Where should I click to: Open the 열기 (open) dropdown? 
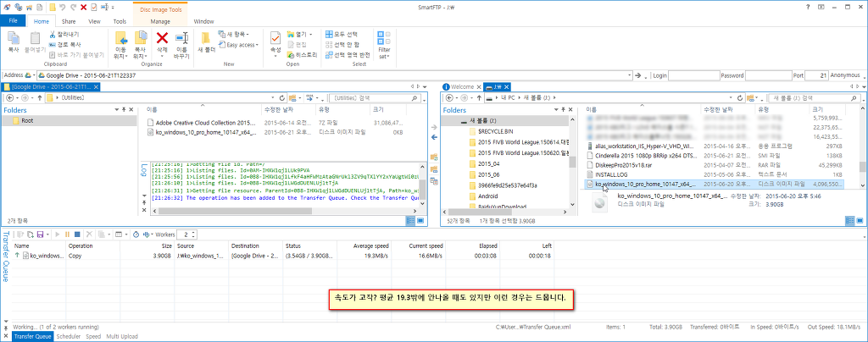299,34
